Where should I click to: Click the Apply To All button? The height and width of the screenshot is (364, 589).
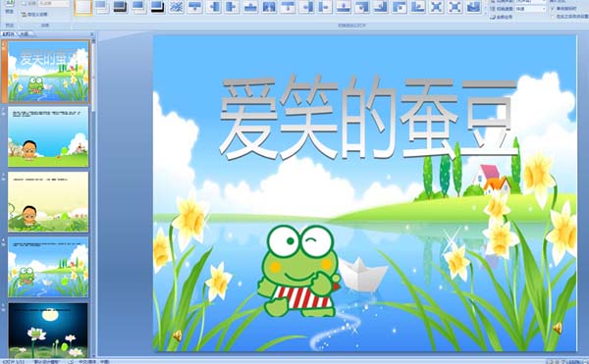501,17
